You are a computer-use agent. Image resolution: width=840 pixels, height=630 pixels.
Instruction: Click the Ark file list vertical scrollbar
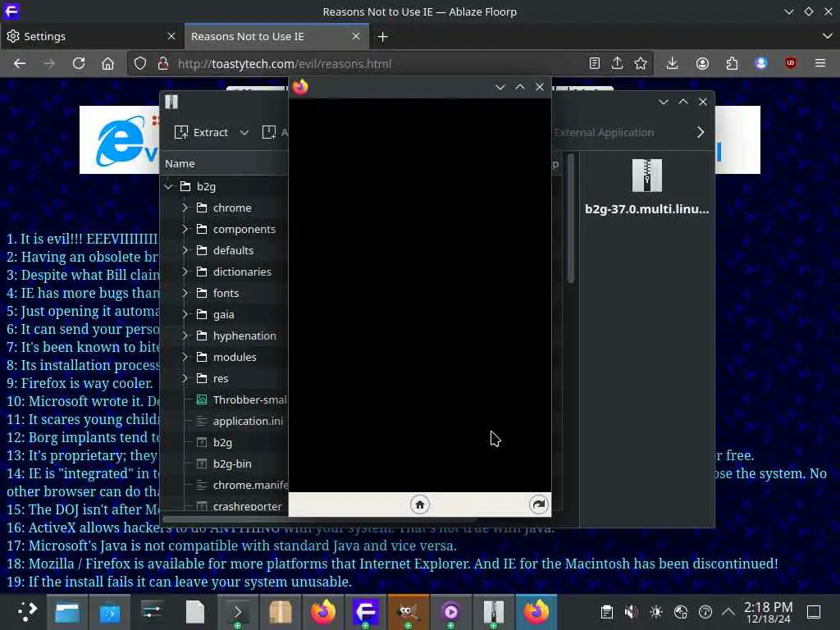click(x=571, y=219)
